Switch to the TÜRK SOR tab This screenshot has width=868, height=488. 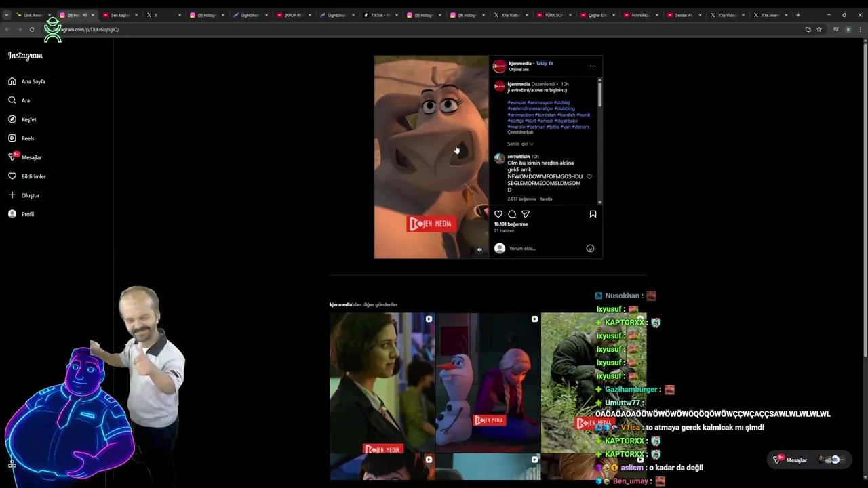pyautogui.click(x=553, y=15)
